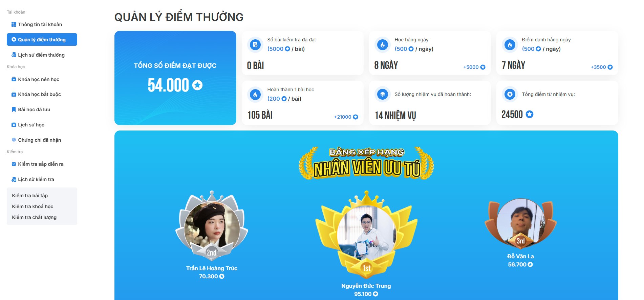644x300 pixels.
Task: Click the layers icon beside 'Số lượng nhiệm vụ đã hoàn thành'
Action: (x=383, y=94)
